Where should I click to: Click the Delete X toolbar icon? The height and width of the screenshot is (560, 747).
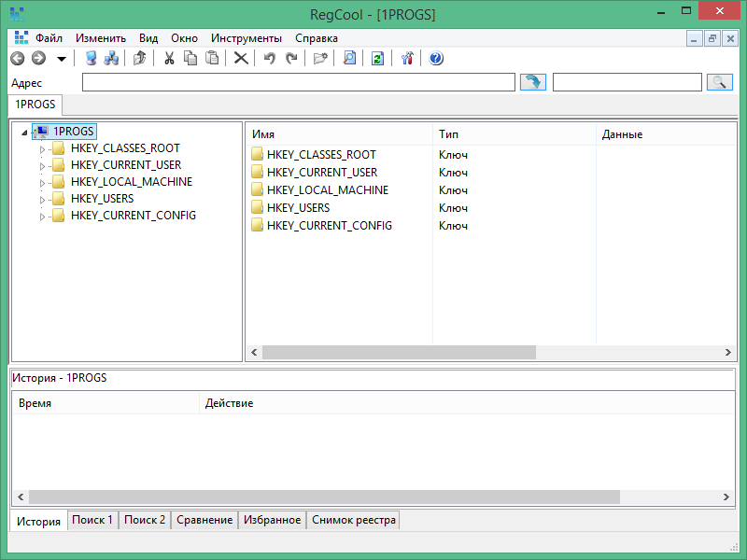[240, 58]
